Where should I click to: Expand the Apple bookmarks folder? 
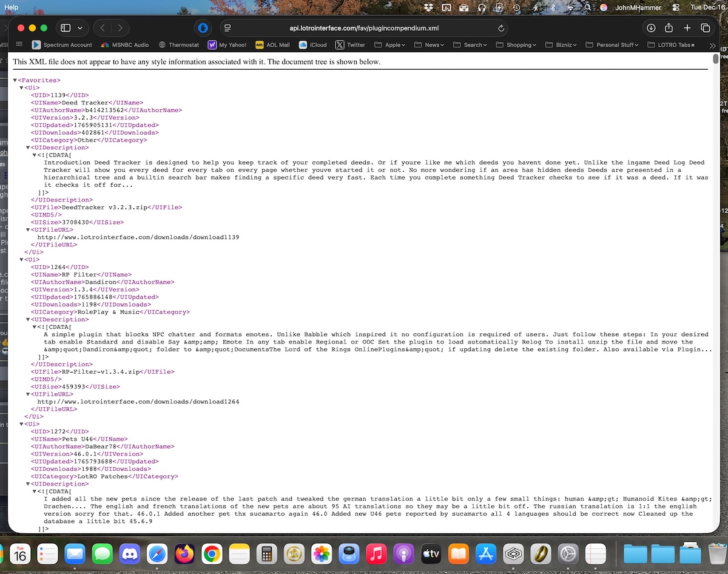(x=389, y=45)
